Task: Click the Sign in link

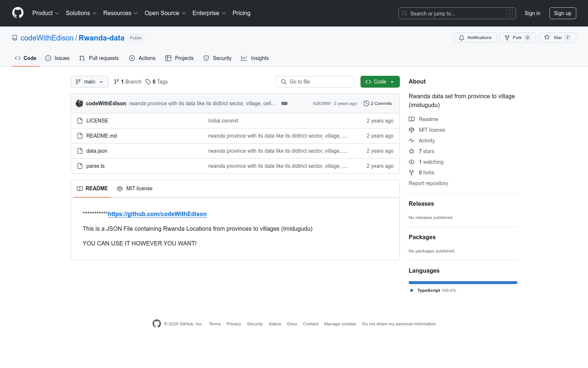Action: 533,13
